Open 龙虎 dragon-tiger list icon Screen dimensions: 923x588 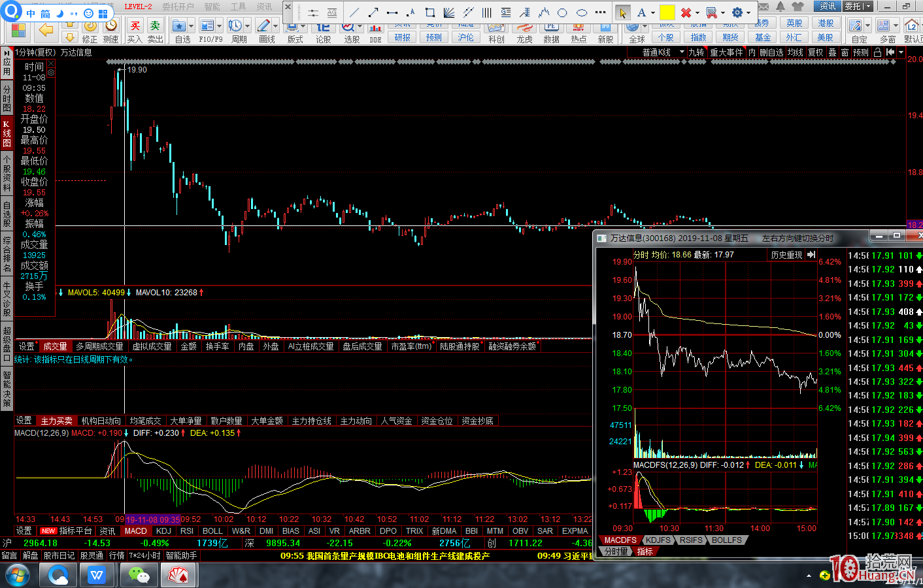(524, 33)
